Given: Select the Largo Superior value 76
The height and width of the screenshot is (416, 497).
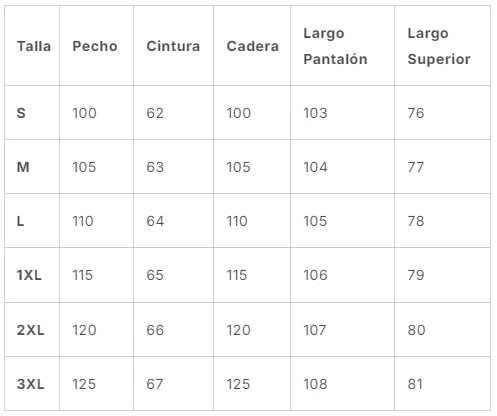Looking at the screenshot, I should (x=416, y=113).
